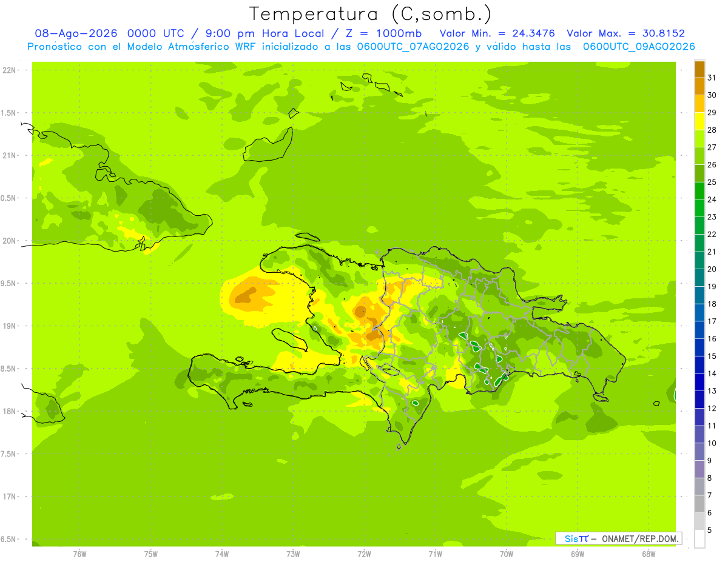Select the '9:00 pm Hora Local' text

263,33
